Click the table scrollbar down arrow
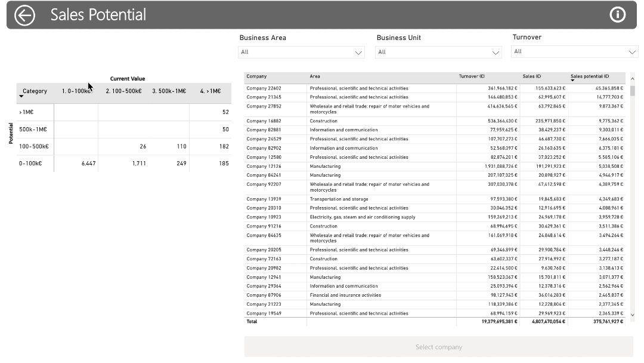The width and height of the screenshot is (644, 363). click(x=633, y=315)
